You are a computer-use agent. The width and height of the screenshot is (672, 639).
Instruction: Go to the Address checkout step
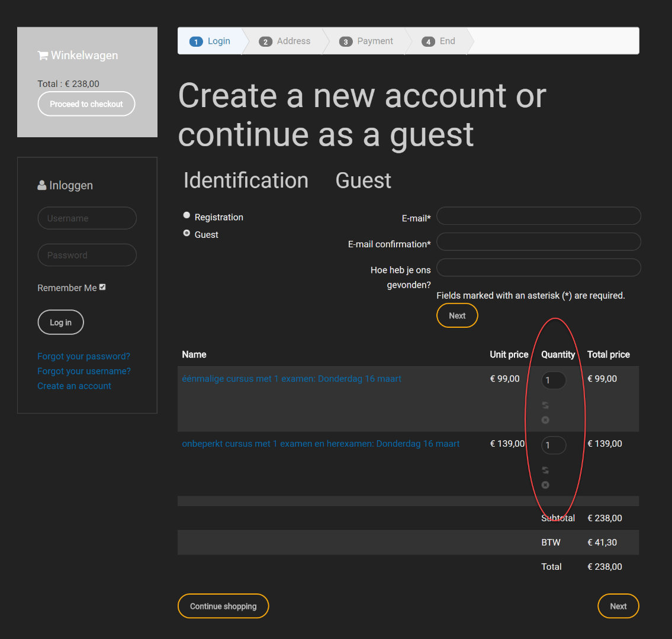[x=285, y=41]
